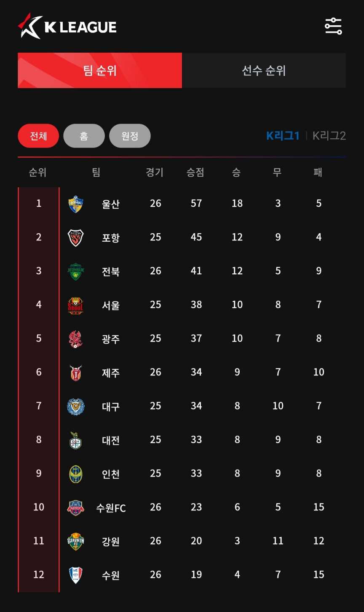The width and height of the screenshot is (364, 612).
Task: Select the Pohang team crest
Action: [x=76, y=238]
